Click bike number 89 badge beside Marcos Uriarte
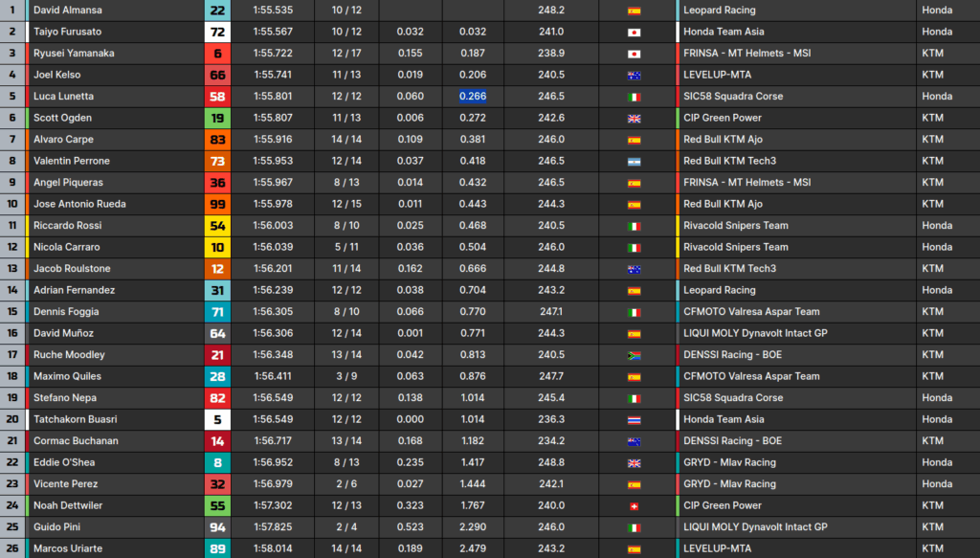The height and width of the screenshot is (558, 980). coord(217,548)
